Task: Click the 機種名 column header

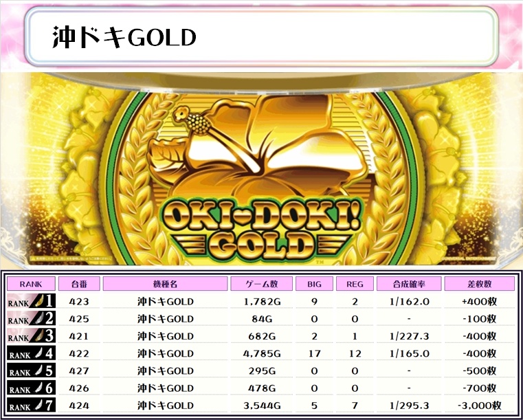Action: click(165, 284)
